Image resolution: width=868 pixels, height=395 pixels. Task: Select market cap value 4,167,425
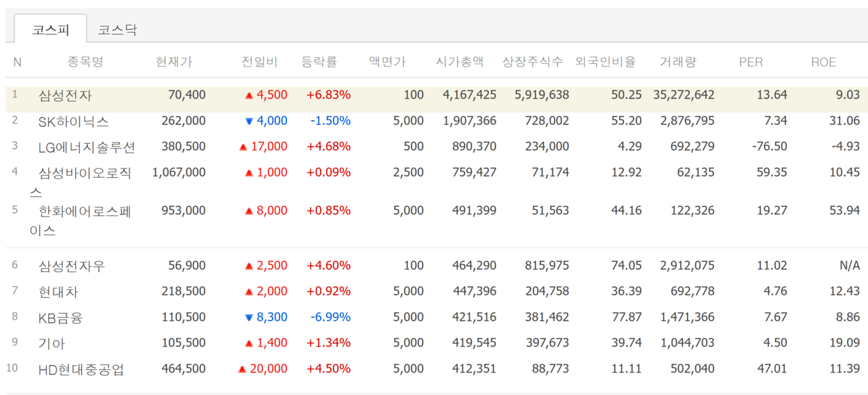(469, 95)
